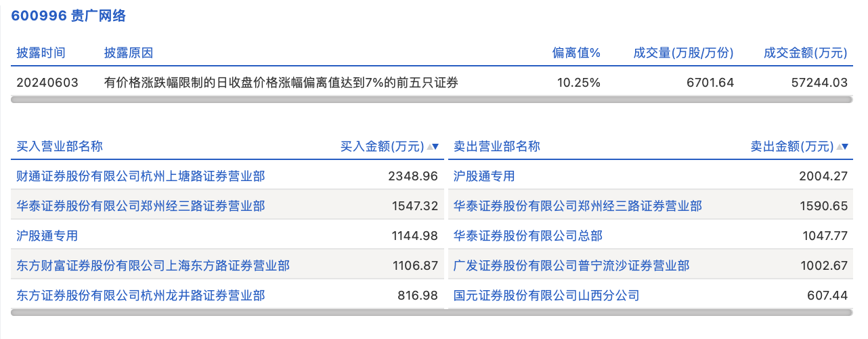
Task: Sort by 买入金额 using the sort arrows
Action: tap(434, 146)
